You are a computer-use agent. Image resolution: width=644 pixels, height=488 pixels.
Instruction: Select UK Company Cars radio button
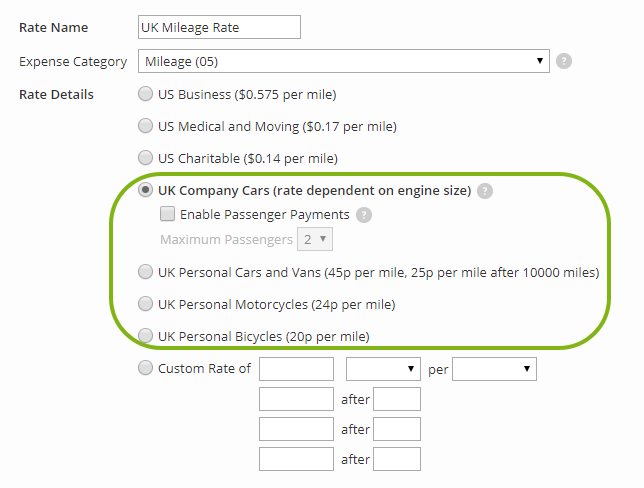point(146,190)
